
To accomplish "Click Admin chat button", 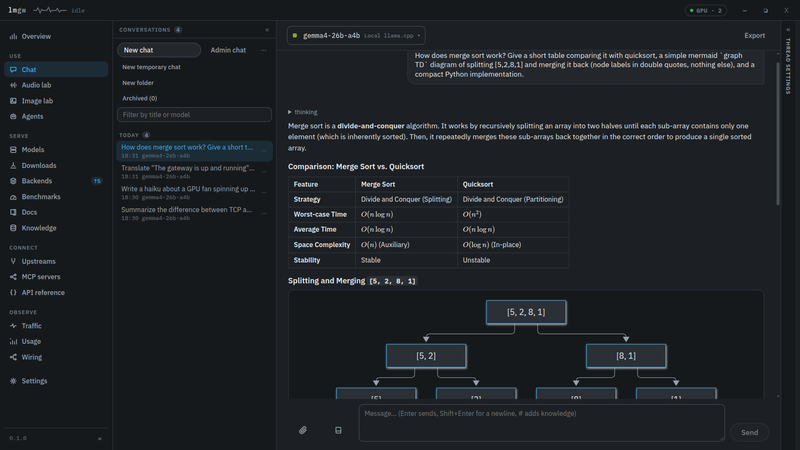I will point(228,50).
